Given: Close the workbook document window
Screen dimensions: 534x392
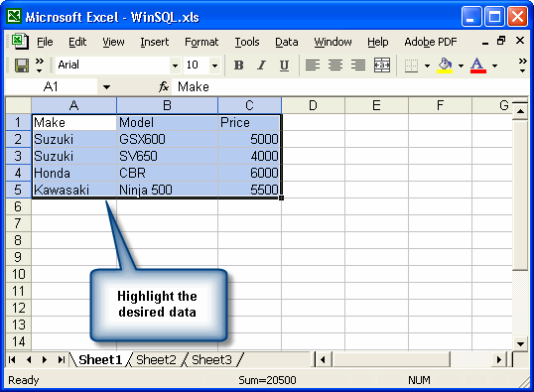Looking at the screenshot, I should (520, 41).
